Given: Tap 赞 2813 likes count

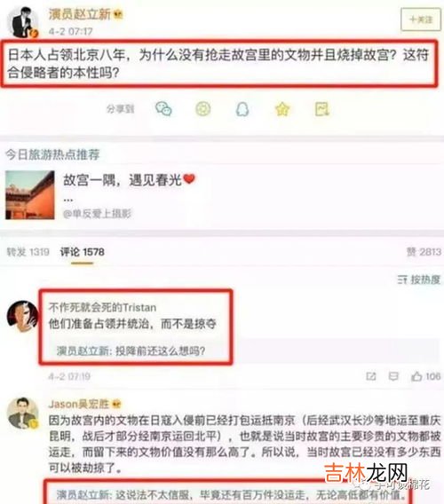Looking at the screenshot, I should click(x=424, y=252).
